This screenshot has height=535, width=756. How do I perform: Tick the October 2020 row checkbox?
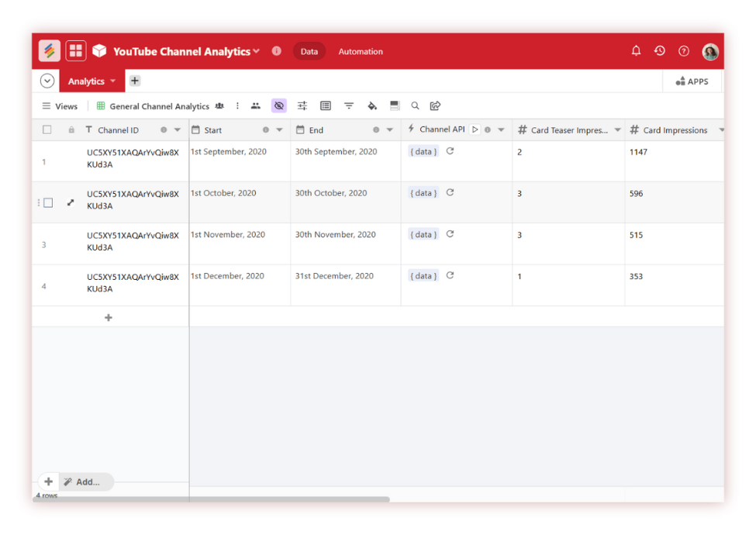48,202
